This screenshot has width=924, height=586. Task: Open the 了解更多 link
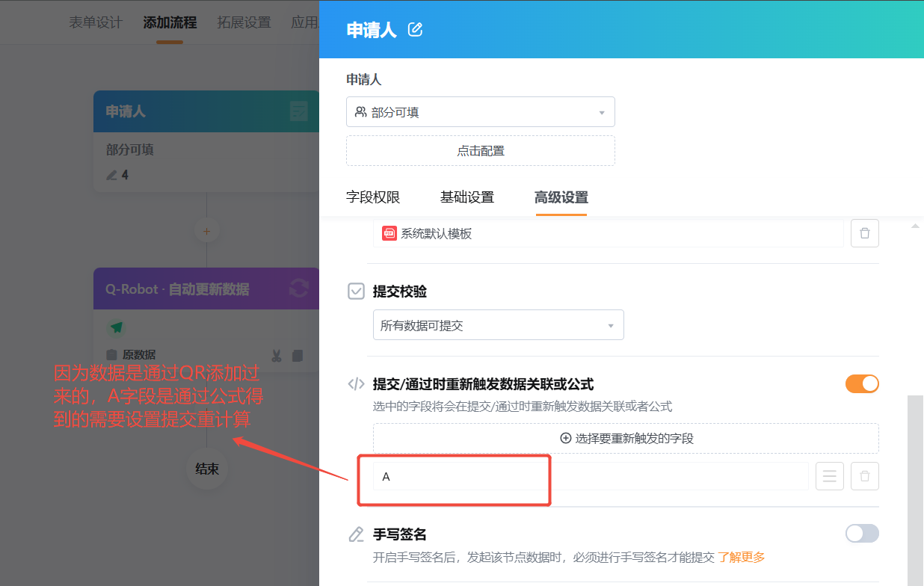(742, 557)
